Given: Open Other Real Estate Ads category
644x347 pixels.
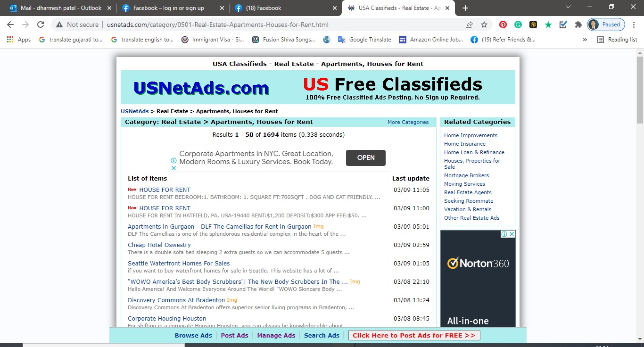Looking at the screenshot, I should click(x=472, y=218).
